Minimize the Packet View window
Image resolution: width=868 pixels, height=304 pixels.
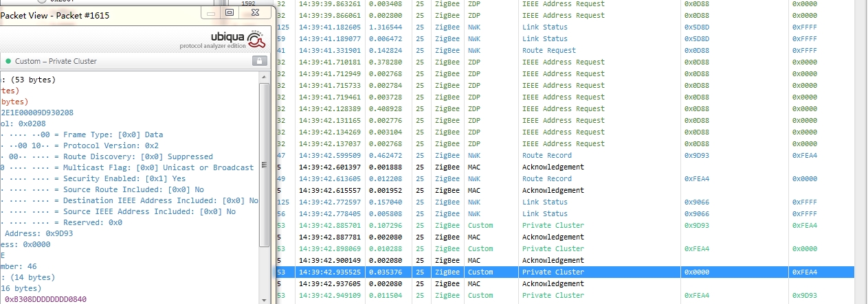click(211, 12)
